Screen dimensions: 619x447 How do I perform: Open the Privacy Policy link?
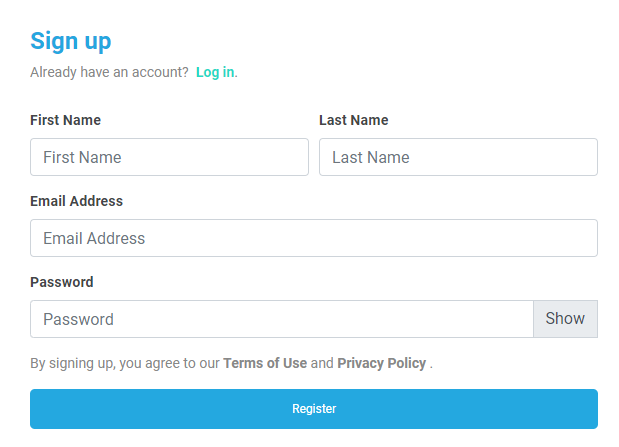pyautogui.click(x=381, y=363)
